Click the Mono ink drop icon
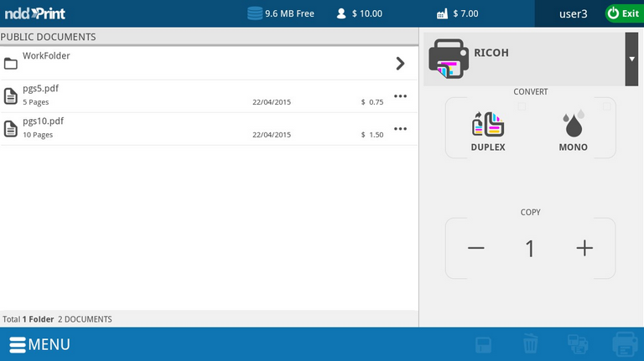Image resolution: width=644 pixels, height=361 pixels. point(573,124)
